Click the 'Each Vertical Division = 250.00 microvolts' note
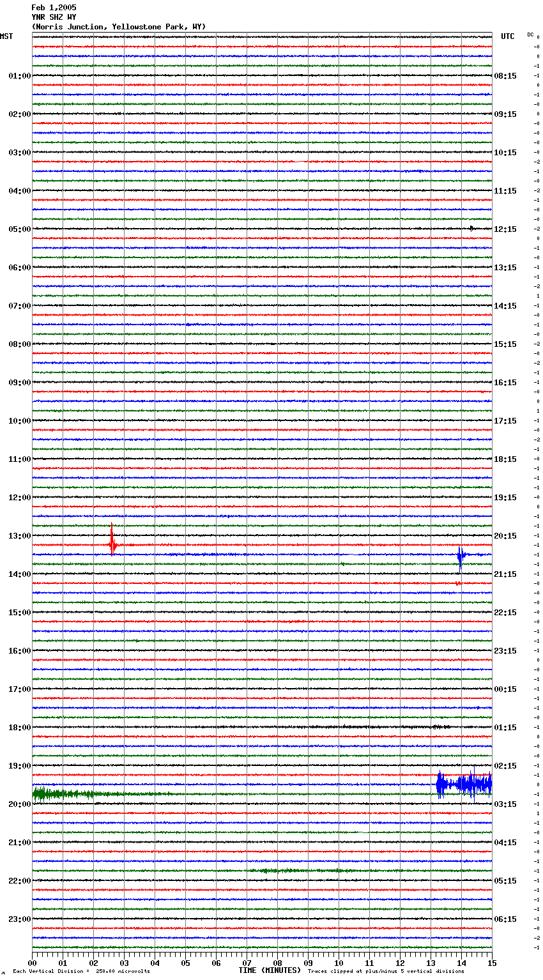This screenshot has height=980, width=543. click(x=81, y=971)
